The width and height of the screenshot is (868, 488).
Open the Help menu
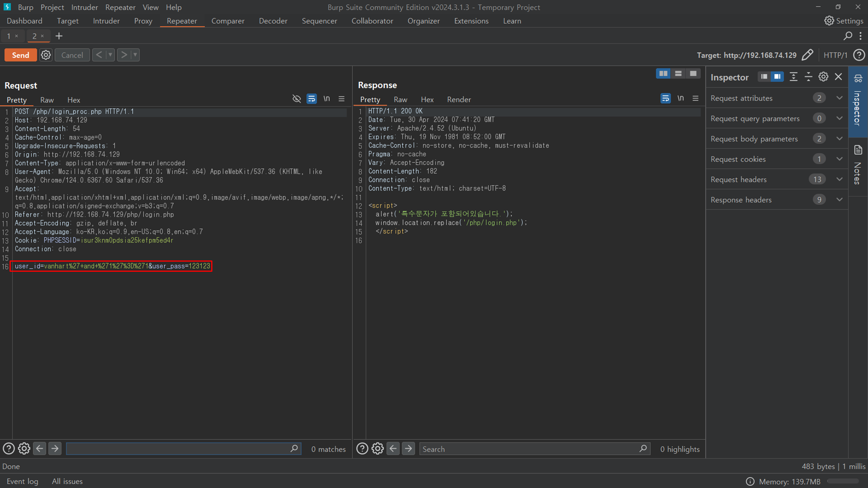(174, 7)
